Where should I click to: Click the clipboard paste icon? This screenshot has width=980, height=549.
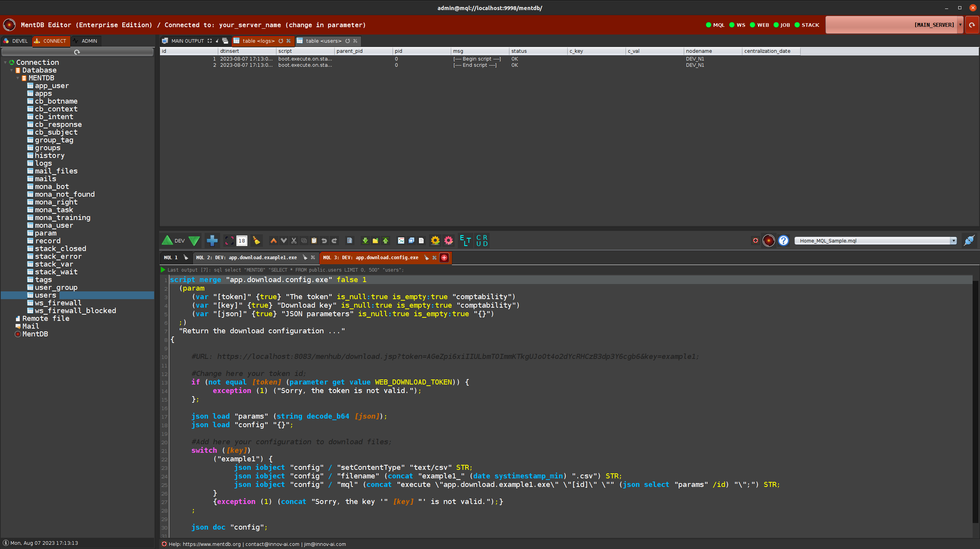pyautogui.click(x=314, y=241)
